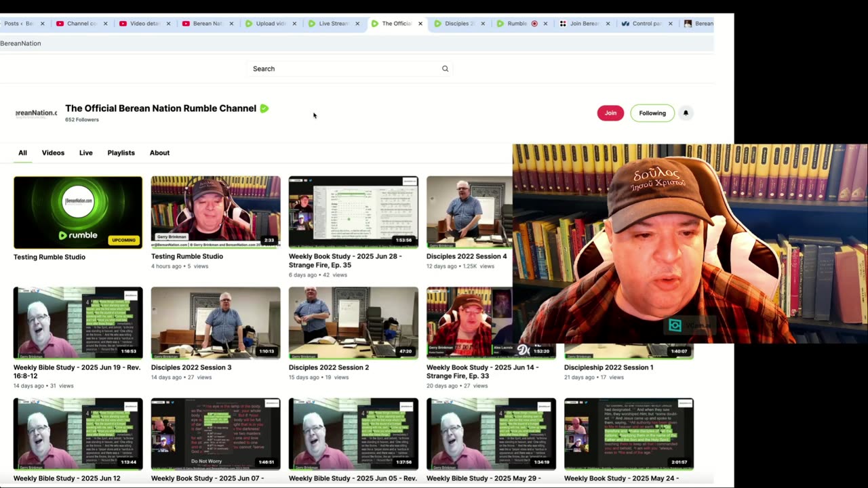Viewport: 868px width, 488px height.
Task: Click the red Join button
Action: tap(610, 113)
